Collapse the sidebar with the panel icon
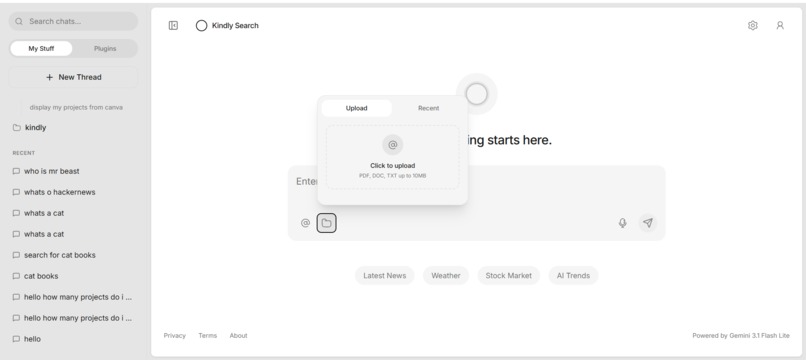The height and width of the screenshot is (360, 806). pos(173,25)
